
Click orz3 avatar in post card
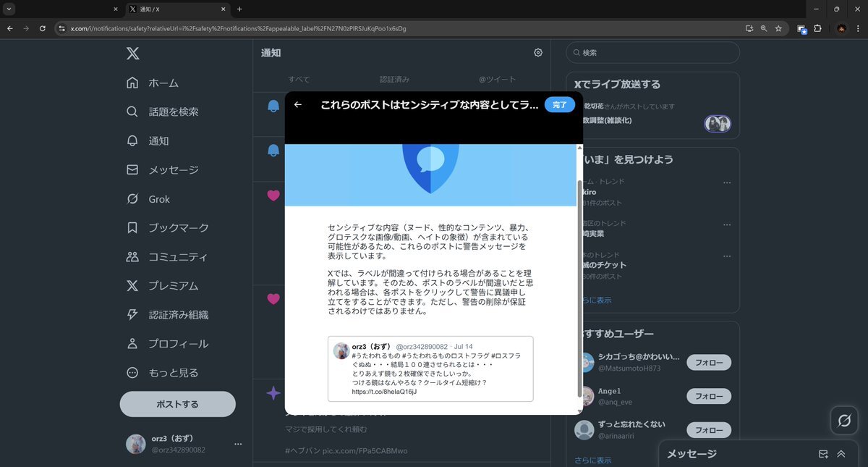coord(341,350)
